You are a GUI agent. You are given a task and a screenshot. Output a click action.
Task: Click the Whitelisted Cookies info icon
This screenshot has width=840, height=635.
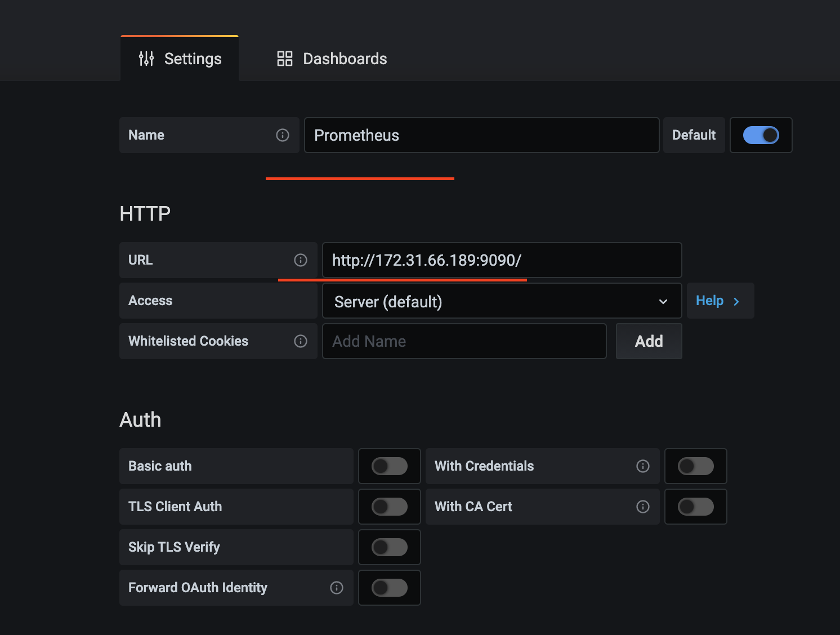tap(301, 341)
